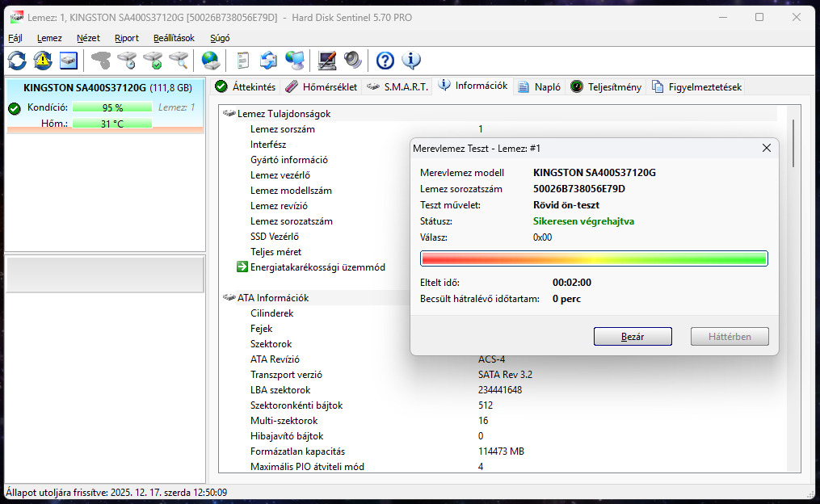The height and width of the screenshot is (504, 820).
Task: Click the refresh disk status icon
Action: [17, 61]
